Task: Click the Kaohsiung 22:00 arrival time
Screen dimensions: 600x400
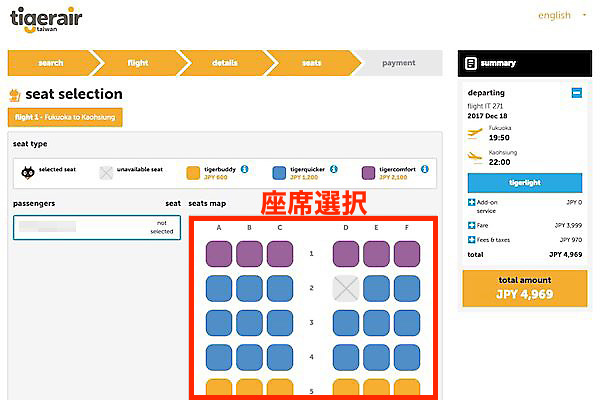Action: (499, 162)
